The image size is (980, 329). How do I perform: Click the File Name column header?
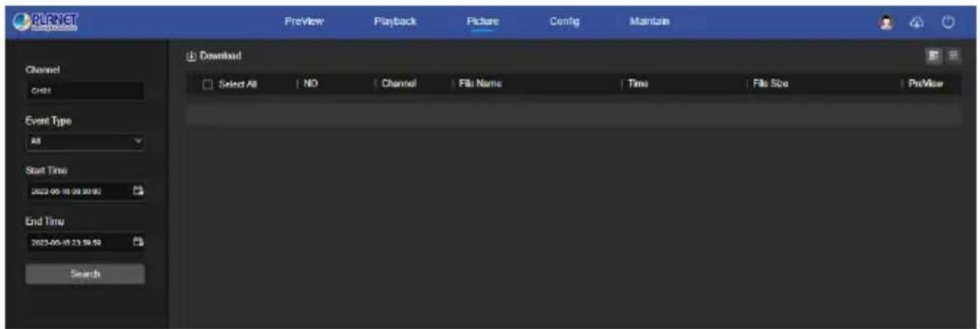480,83
